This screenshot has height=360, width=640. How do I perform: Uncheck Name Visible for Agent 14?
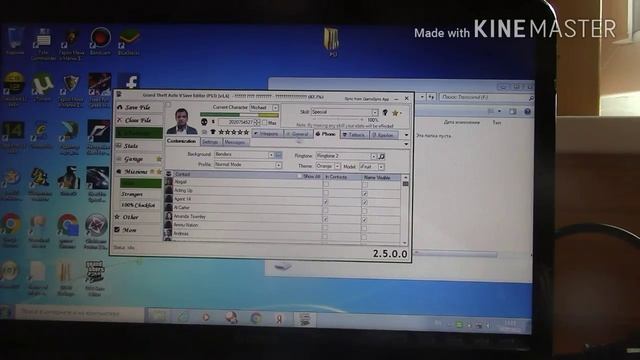[x=364, y=202]
